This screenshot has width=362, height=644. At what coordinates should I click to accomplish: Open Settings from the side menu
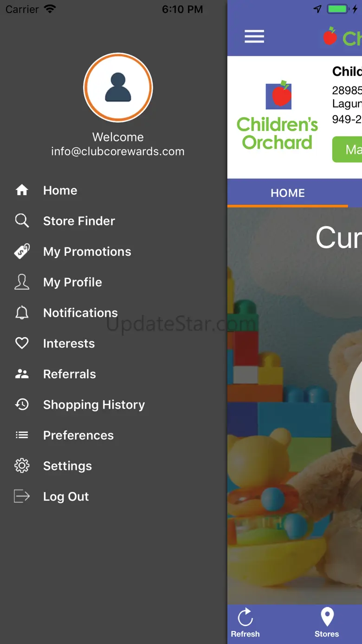point(67,466)
